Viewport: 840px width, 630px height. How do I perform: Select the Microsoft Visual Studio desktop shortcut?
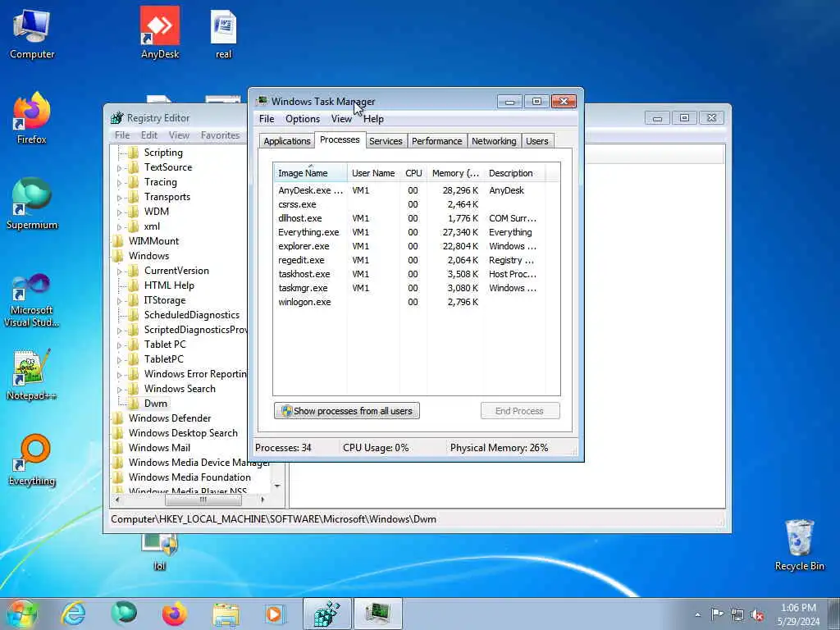pyautogui.click(x=32, y=300)
